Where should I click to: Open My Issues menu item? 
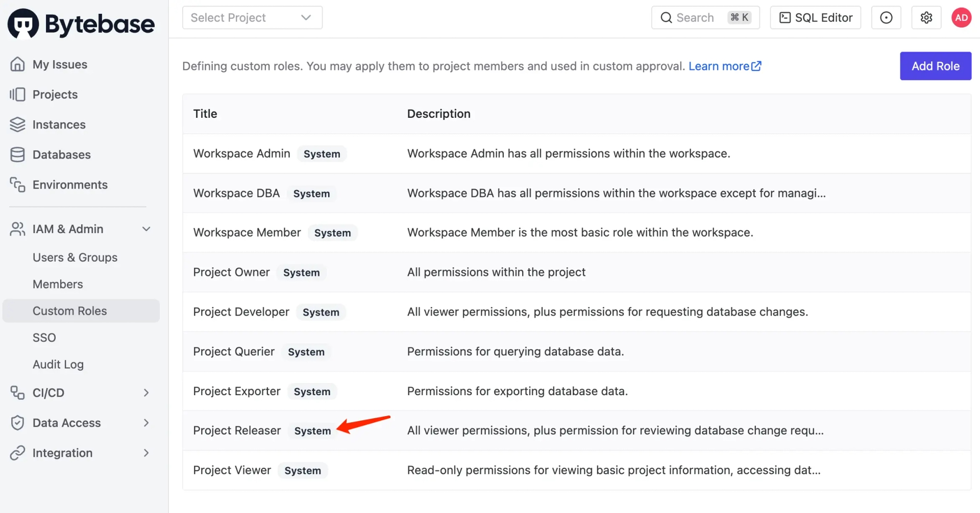coord(60,64)
